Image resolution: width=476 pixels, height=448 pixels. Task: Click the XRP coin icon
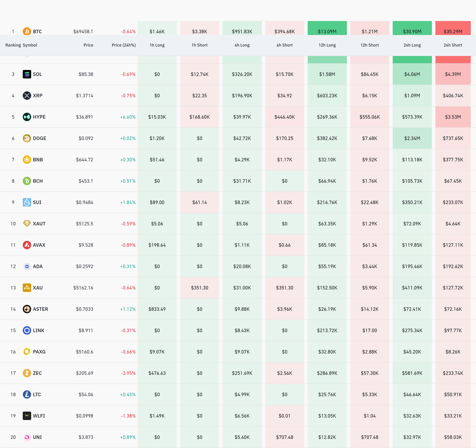pos(27,96)
